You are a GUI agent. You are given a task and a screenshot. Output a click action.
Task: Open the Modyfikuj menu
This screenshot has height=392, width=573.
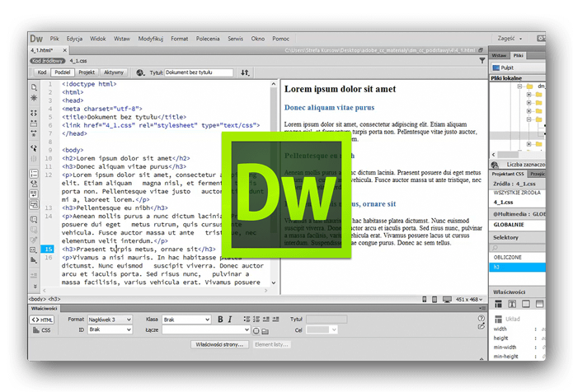[150, 39]
